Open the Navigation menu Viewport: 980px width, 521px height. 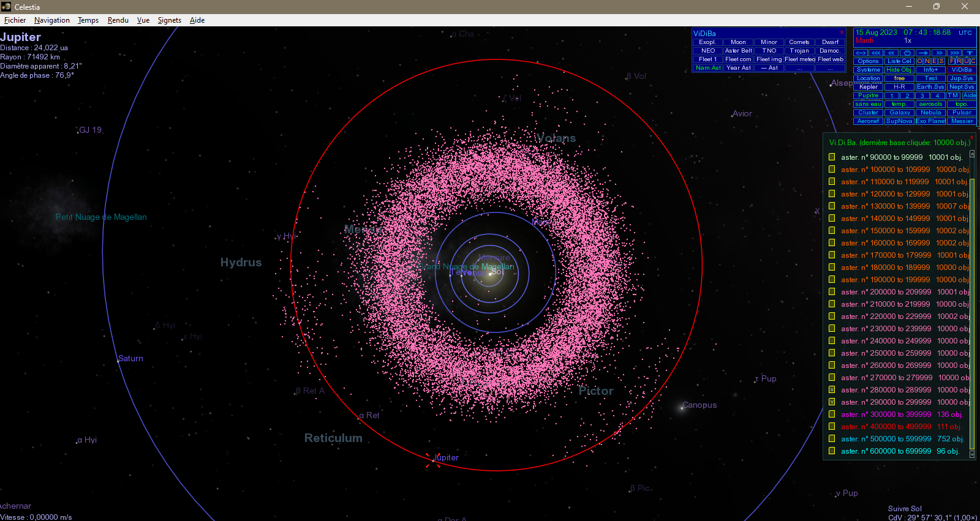pos(52,20)
